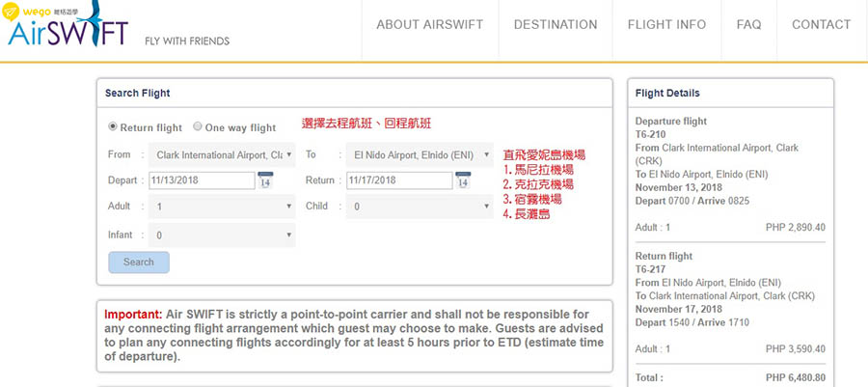Select the Return flight radio button
The width and height of the screenshot is (868, 387).
pos(112,126)
